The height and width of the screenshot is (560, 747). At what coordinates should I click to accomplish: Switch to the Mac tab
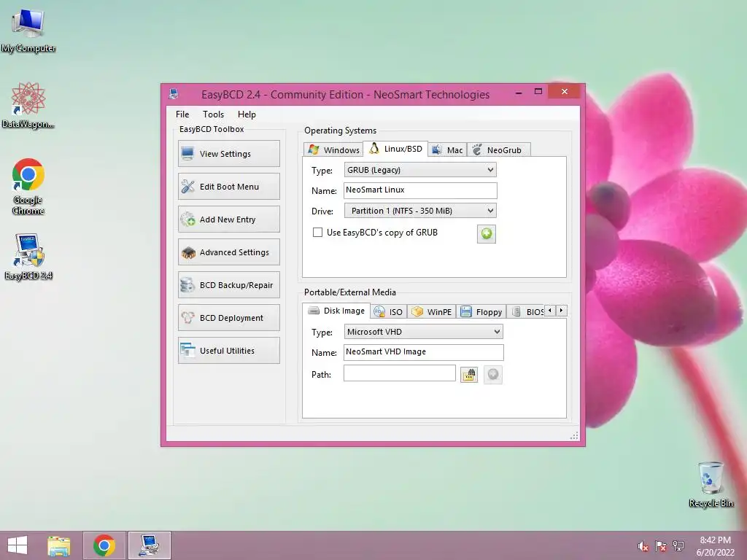coord(447,149)
